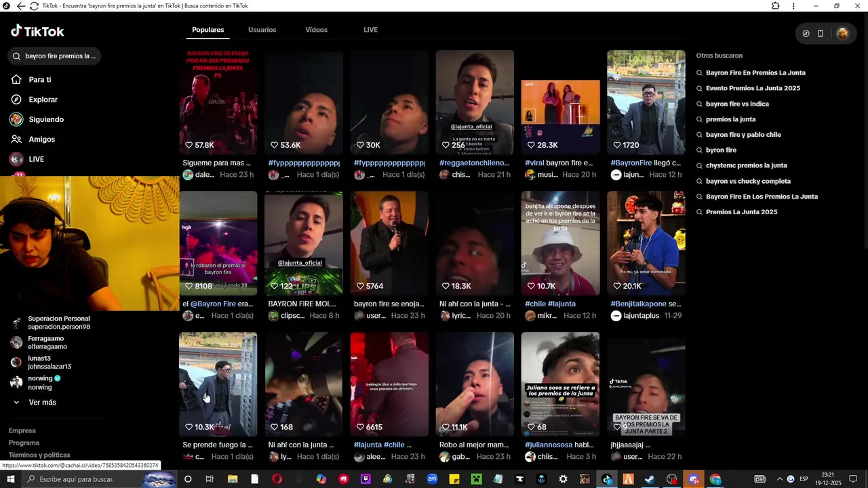868x488 pixels.
Task: Open lajunta_oficial video with 256 likes
Action: 475,102
